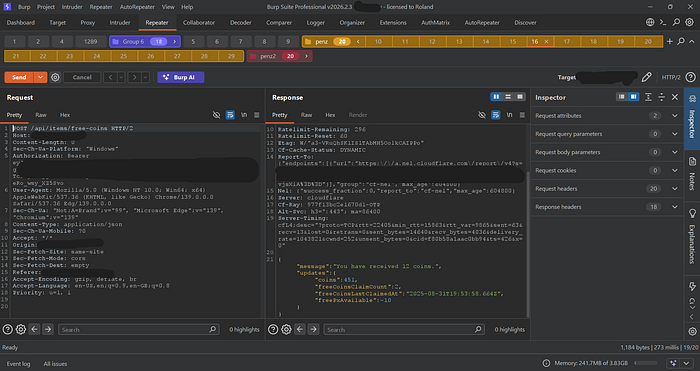
Task: Select top-bottom request/response layout
Action: coord(508,97)
